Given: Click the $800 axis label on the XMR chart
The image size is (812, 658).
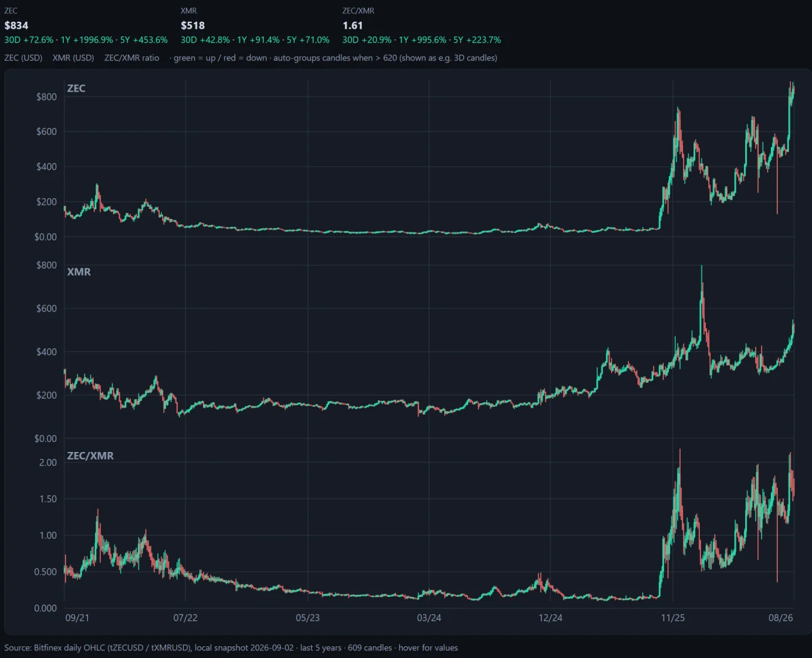Looking at the screenshot, I should pos(46,265).
